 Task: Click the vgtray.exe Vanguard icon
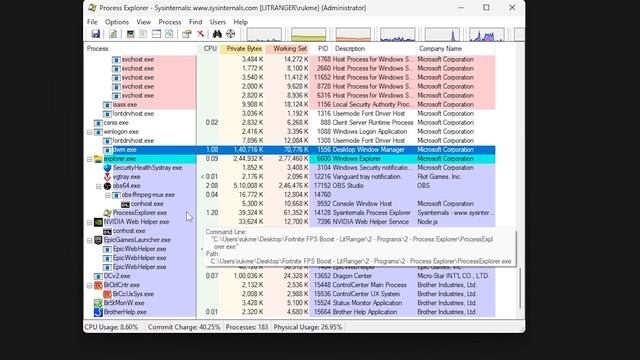[x=107, y=177]
